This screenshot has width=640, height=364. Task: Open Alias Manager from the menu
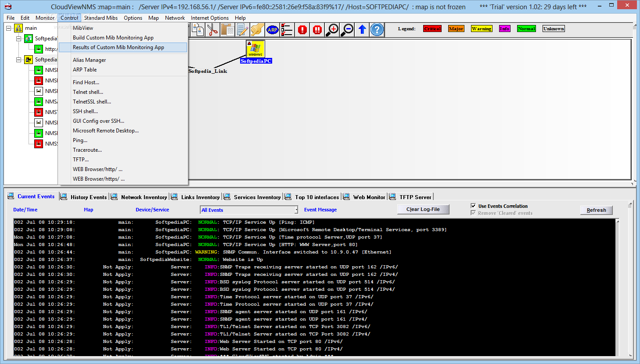tap(123, 60)
